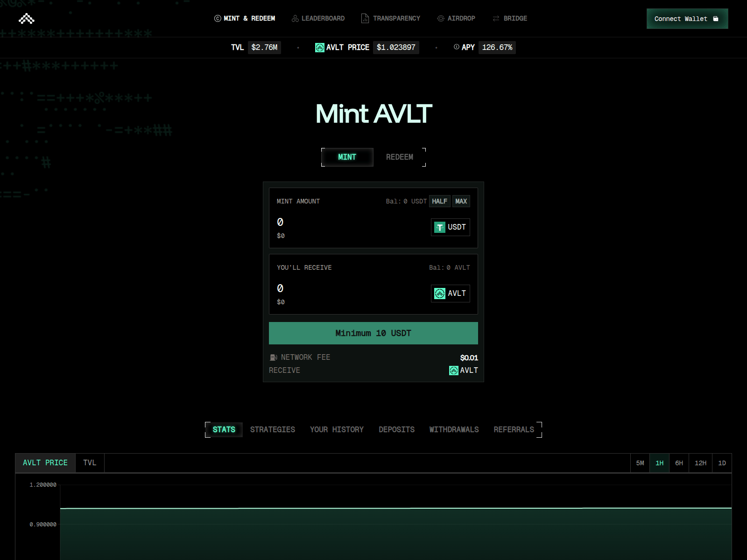747x560 pixels.
Task: Click the AVLT token icon beside AVLT PRICE
Action: click(320, 48)
